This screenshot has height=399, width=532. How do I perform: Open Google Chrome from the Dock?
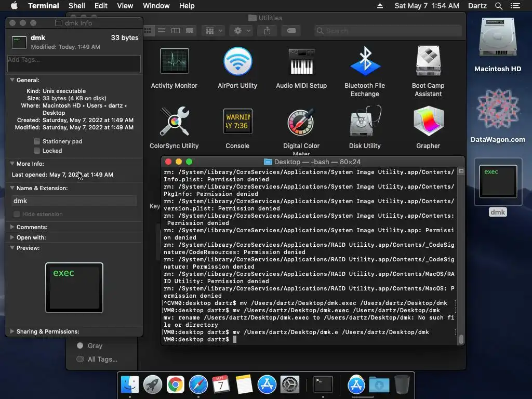pos(176,385)
